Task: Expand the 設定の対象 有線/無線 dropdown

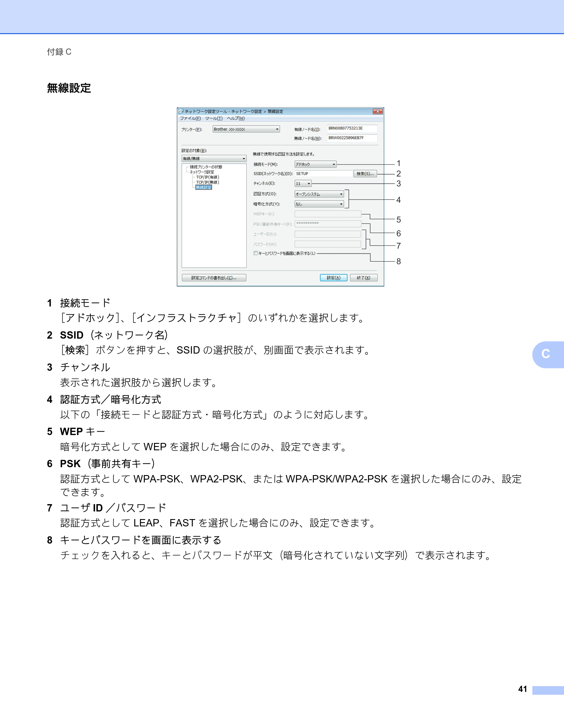Action: [214, 159]
